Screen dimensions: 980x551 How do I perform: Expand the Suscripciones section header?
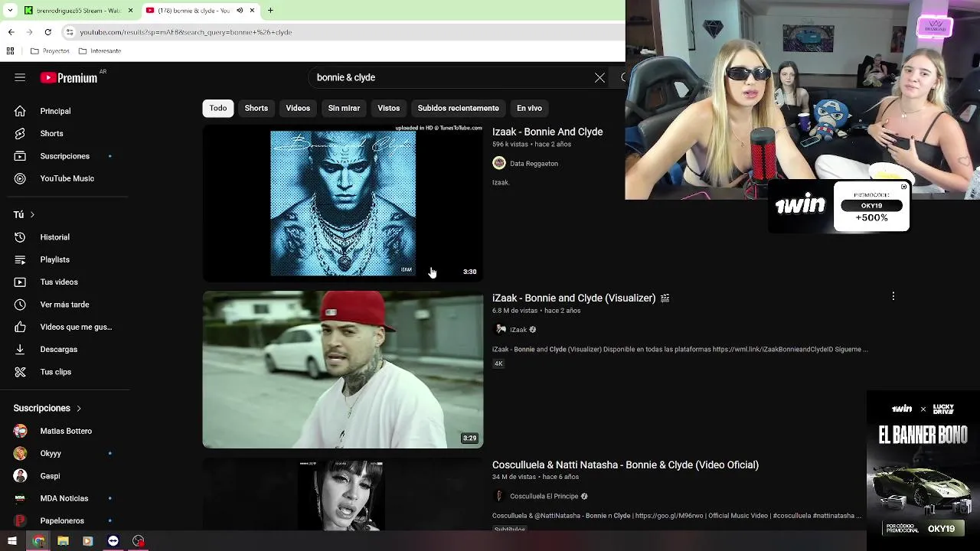point(47,408)
